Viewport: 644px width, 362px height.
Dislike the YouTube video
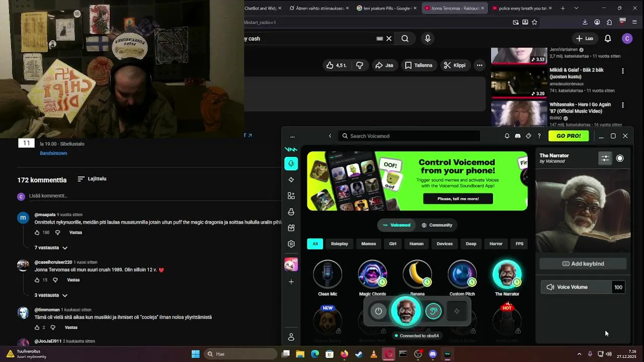(x=359, y=65)
